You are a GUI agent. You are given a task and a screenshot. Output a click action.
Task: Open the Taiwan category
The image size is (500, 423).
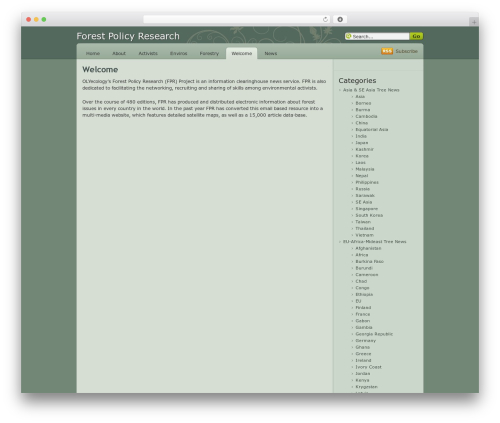pos(363,222)
